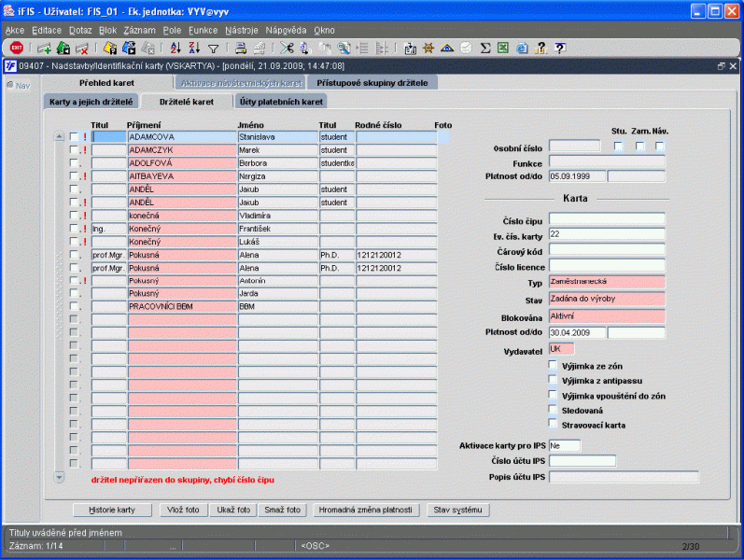Viewport: 744px width, 560px height.
Task: Click the Internet Explorer browser icon
Action: tap(522, 48)
